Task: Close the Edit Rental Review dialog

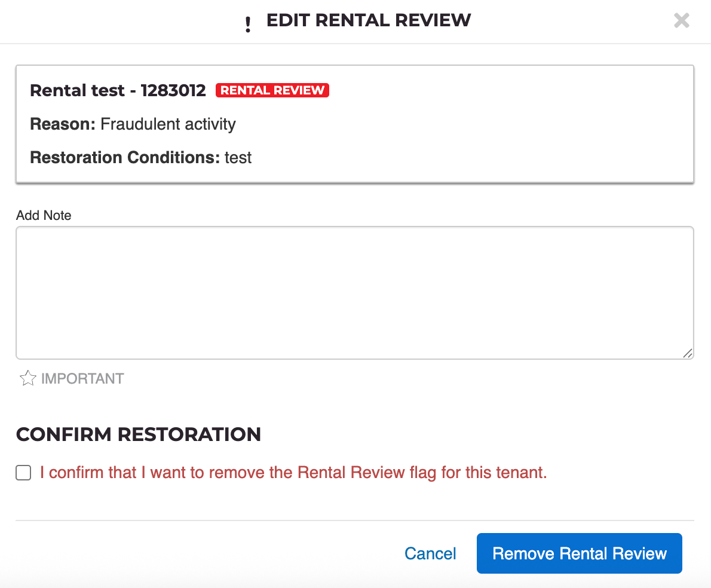Action: [681, 21]
